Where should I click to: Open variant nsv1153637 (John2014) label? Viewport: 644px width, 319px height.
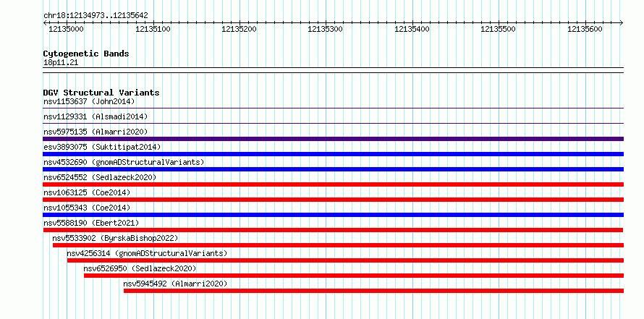tap(89, 101)
